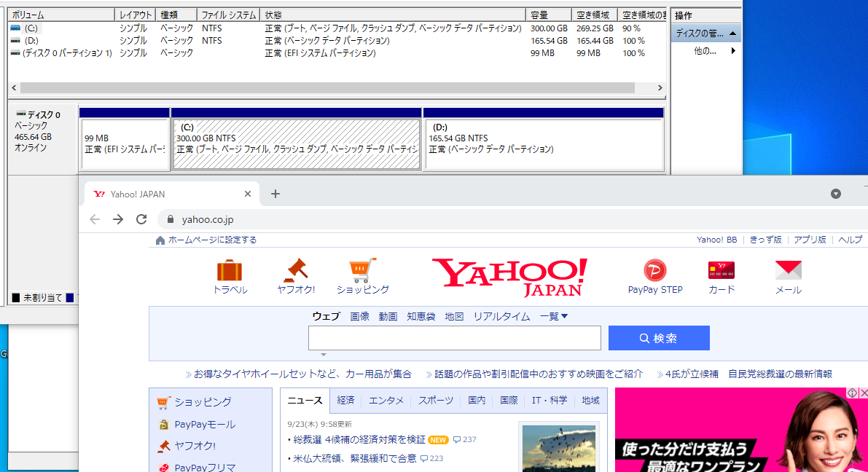Switch to the エンタメ news tab

(386, 401)
